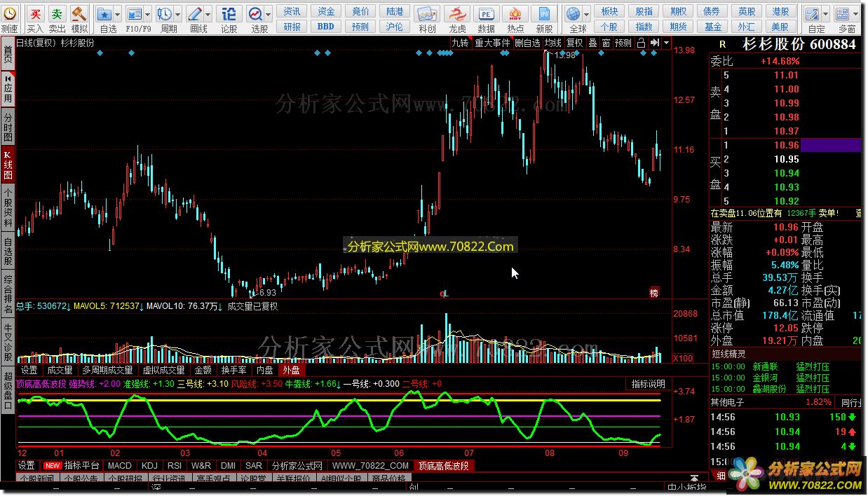The width and height of the screenshot is (868, 496).
Task: Open 重大事件 major events
Action: coord(492,43)
